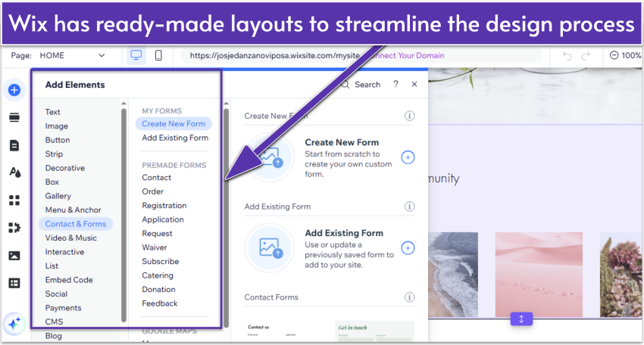Click the site URL address field
Screen dimensions: 644x345
point(274,55)
